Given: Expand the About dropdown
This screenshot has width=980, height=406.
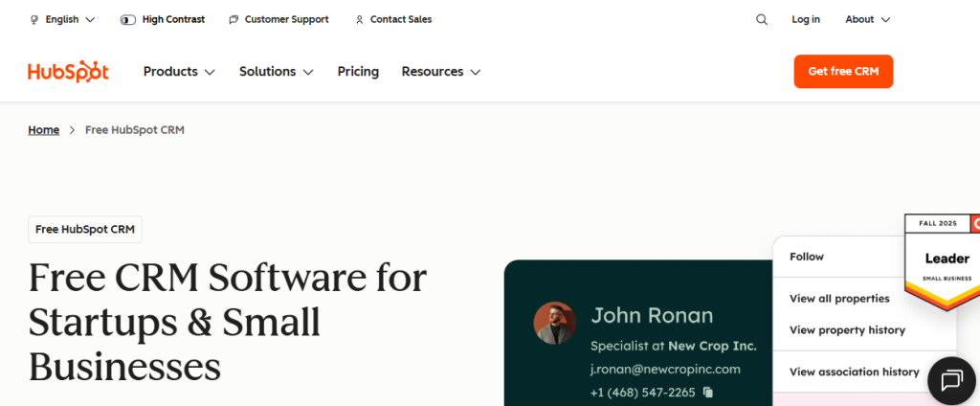Looking at the screenshot, I should tap(867, 19).
